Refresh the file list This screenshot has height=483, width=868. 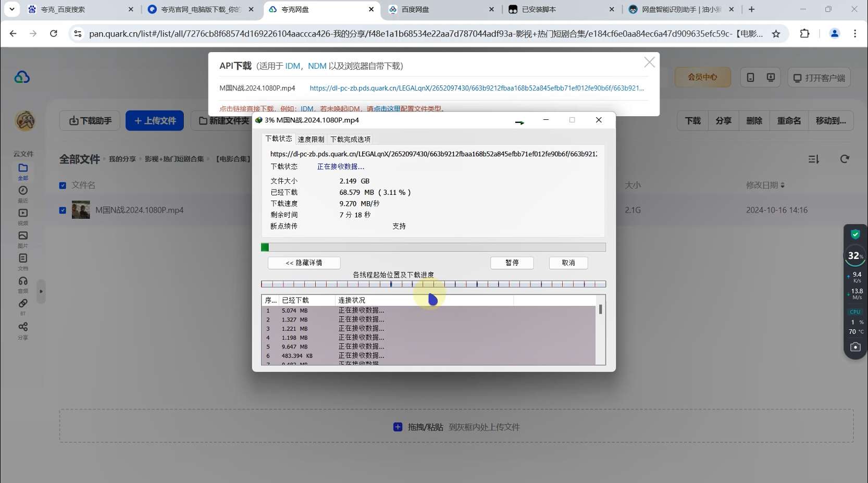pos(845,159)
